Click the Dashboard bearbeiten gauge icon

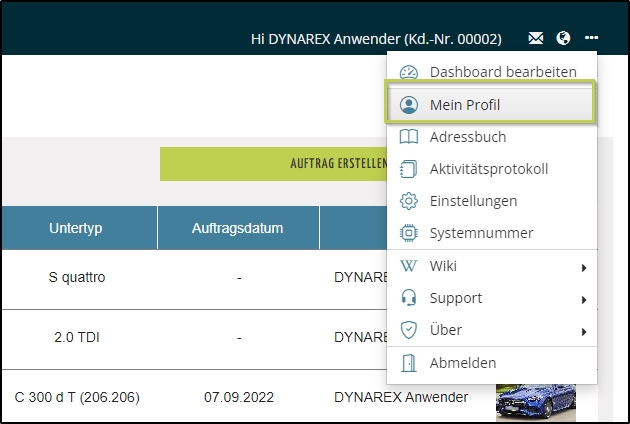408,72
